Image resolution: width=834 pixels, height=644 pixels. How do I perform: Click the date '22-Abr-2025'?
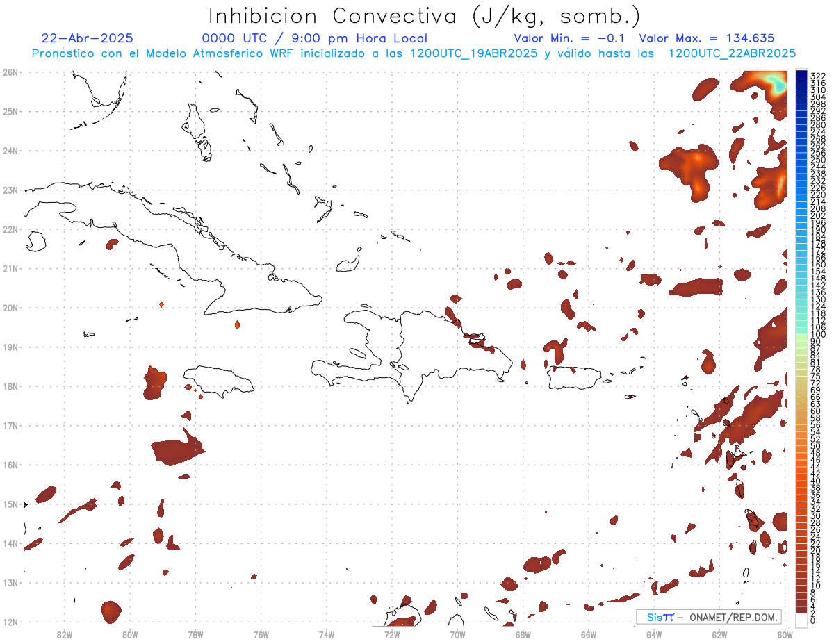click(x=88, y=38)
